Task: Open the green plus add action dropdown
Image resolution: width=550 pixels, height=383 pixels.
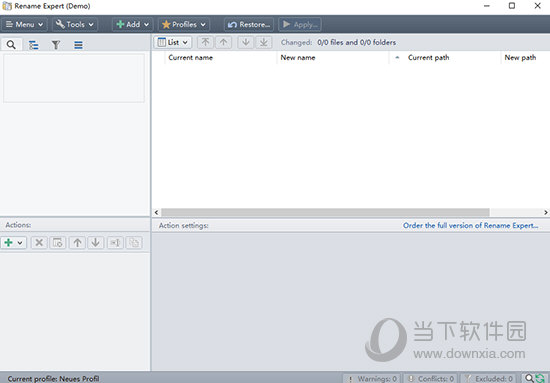Action: point(14,242)
